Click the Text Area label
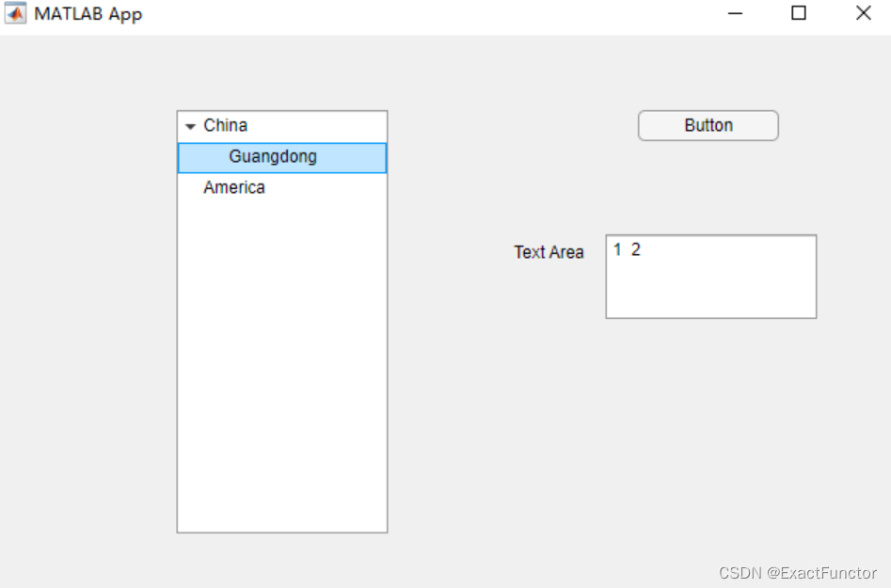 click(x=549, y=252)
